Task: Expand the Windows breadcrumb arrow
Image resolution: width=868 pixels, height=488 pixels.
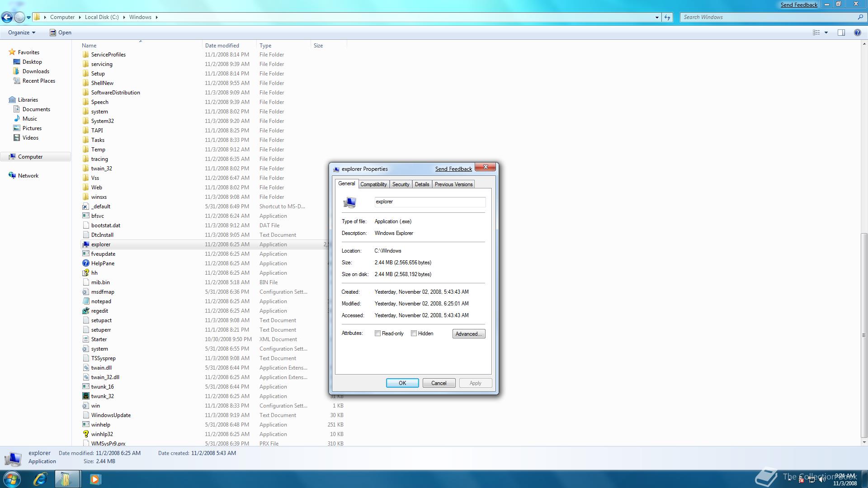Action: pyautogui.click(x=157, y=17)
